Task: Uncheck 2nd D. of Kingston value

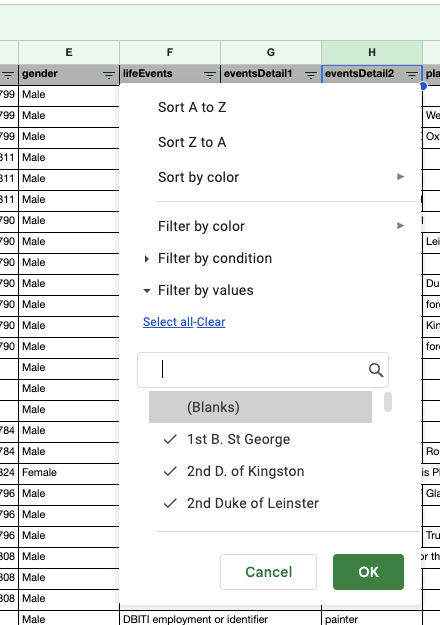Action: click(260, 471)
